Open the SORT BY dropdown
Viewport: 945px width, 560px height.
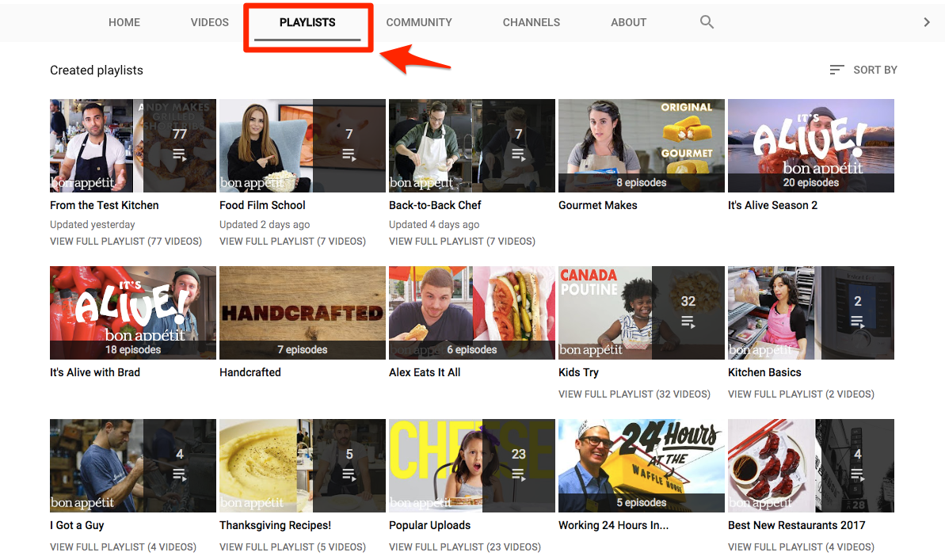[863, 70]
